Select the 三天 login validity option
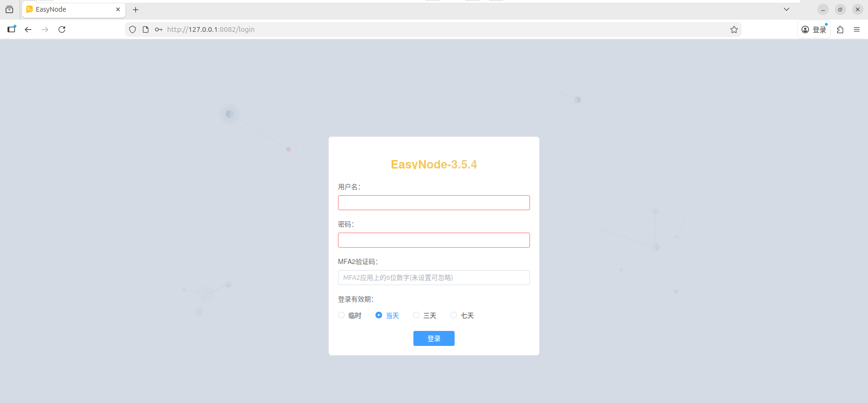 416,315
